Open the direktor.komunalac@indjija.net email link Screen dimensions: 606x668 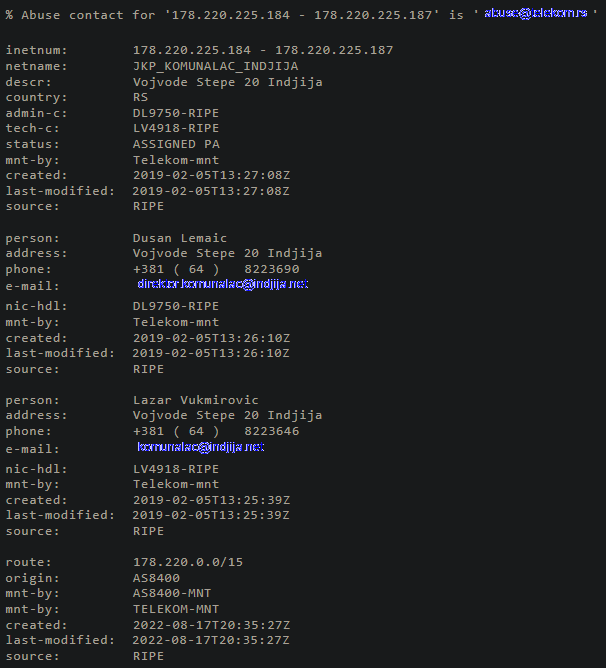tap(222, 284)
